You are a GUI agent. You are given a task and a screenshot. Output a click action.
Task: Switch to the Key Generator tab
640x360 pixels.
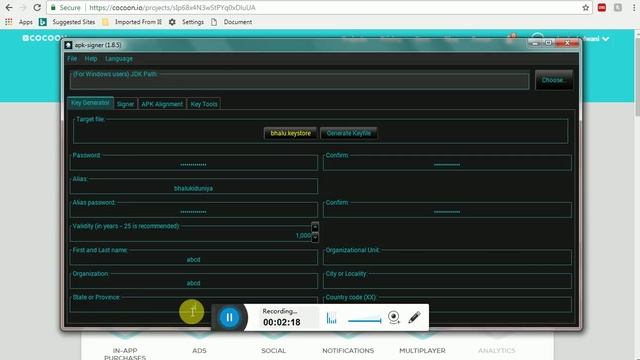pos(90,103)
